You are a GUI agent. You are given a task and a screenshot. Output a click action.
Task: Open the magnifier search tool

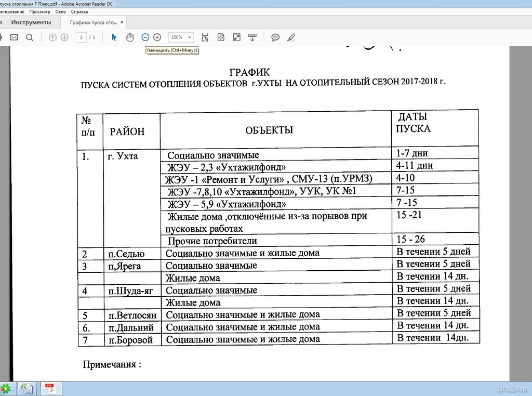[x=30, y=37]
